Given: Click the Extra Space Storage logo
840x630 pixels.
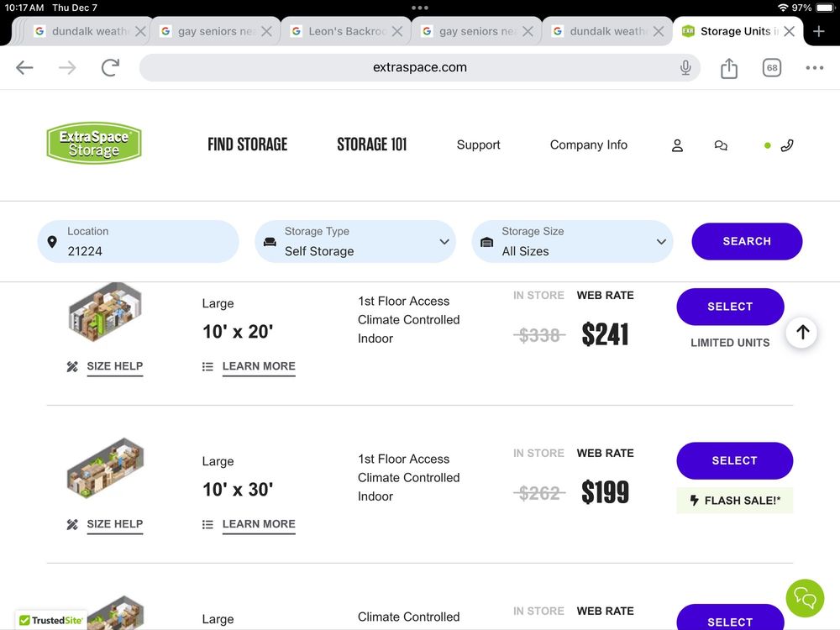Looking at the screenshot, I should click(94, 144).
